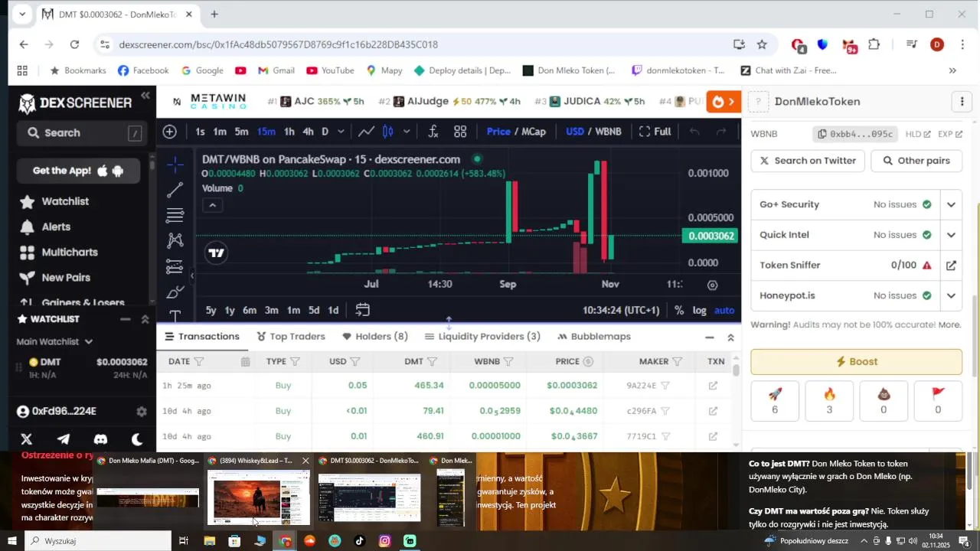980x551 pixels.
Task: Toggle Full screen chart mode
Action: tap(655, 132)
